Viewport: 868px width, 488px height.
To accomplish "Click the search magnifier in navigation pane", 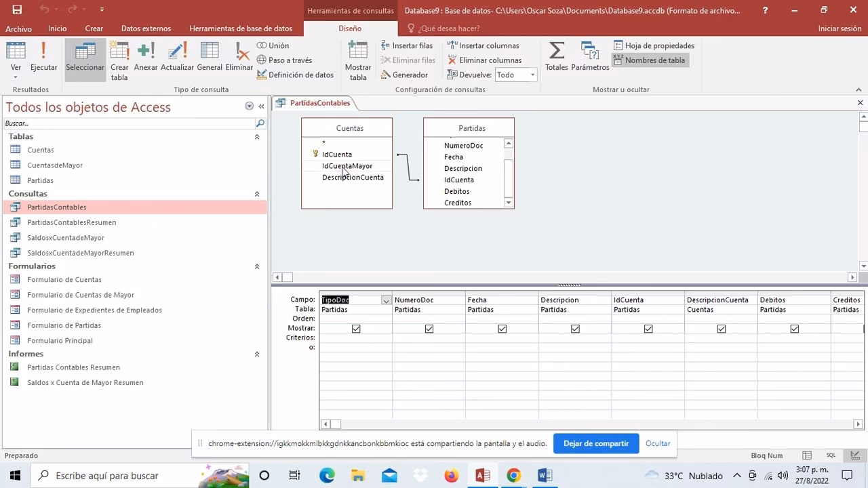I will click(260, 123).
